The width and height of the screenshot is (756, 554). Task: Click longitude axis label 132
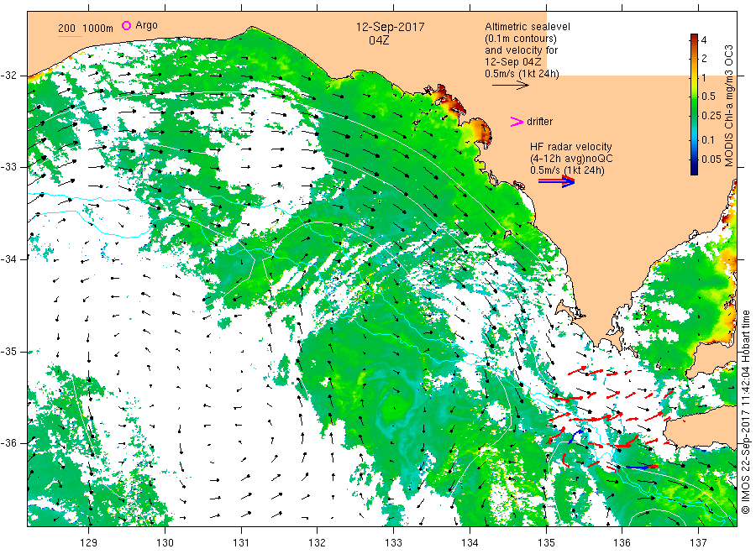pyautogui.click(x=318, y=543)
